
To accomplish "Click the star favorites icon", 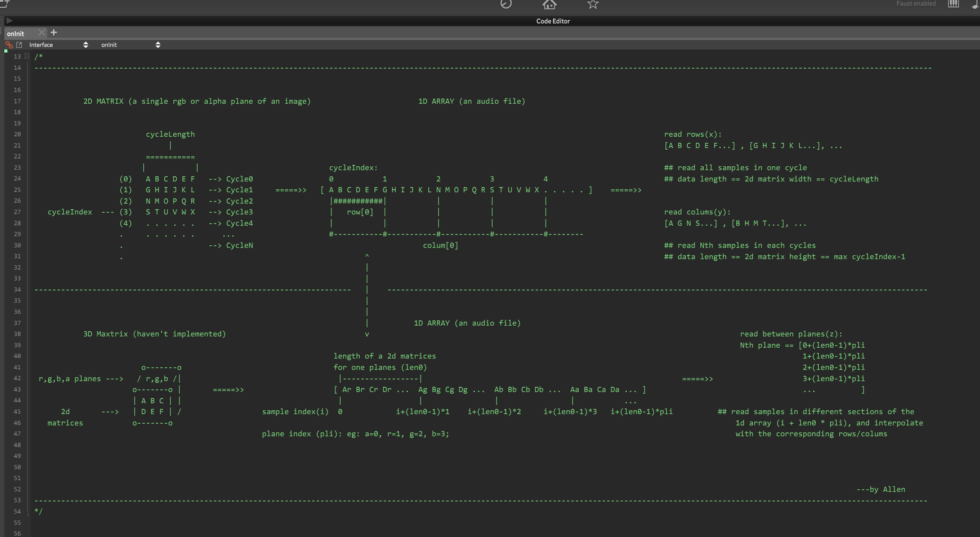I will (593, 4).
